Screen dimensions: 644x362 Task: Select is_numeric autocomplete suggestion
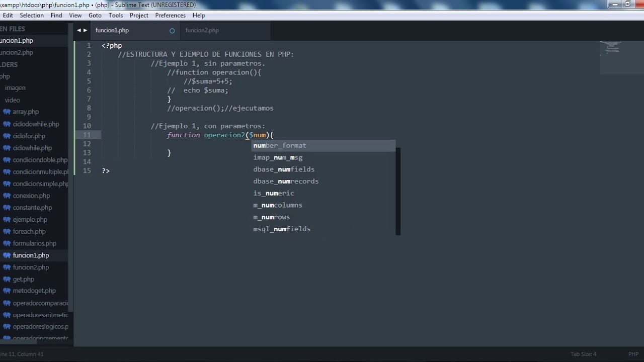(323, 193)
